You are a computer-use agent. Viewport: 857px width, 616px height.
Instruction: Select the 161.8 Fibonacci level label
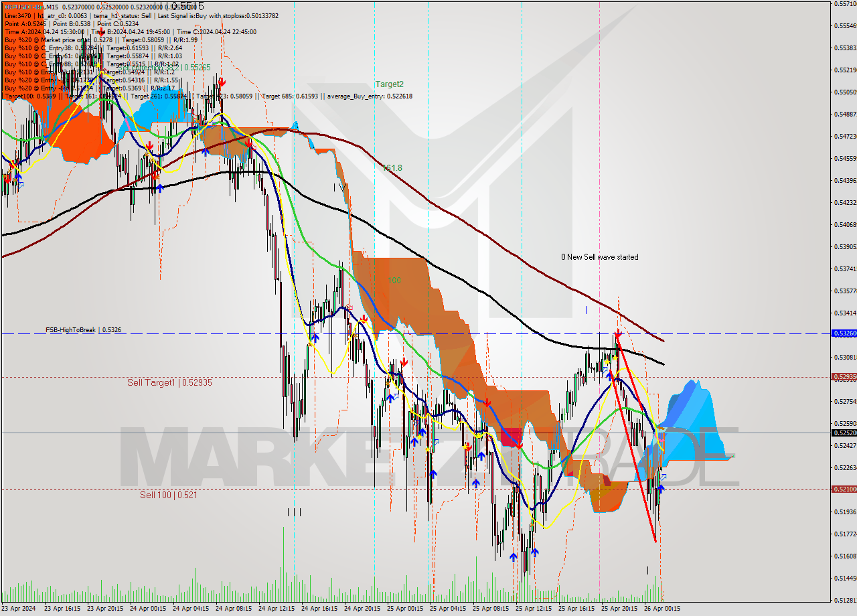[x=392, y=168]
